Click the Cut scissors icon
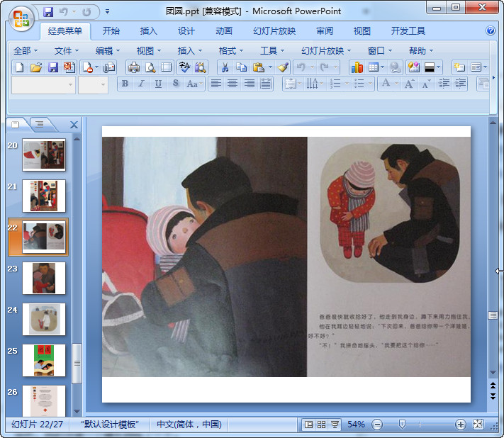The image size is (504, 438). pos(225,67)
